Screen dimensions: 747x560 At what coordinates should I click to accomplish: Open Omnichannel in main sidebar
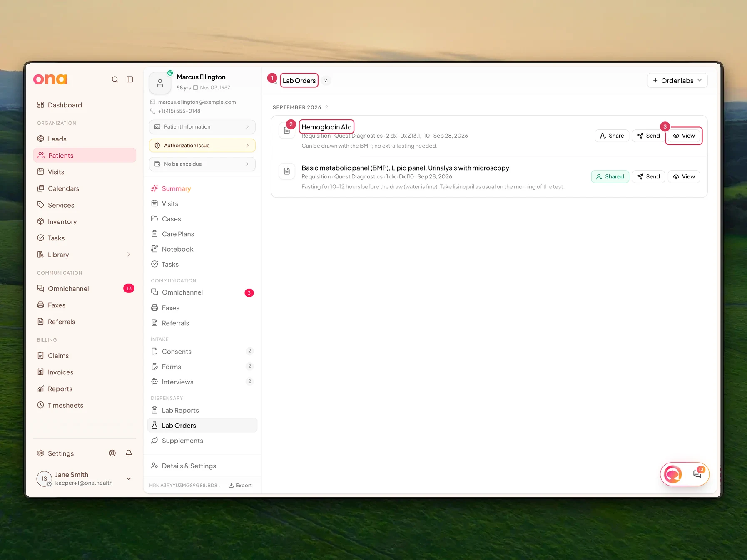(85, 288)
